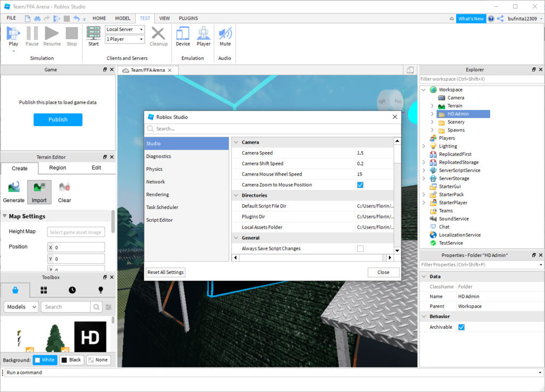Toggle Camera Zoom to Mouse Position checkbox
The height and width of the screenshot is (392, 545).
point(360,185)
